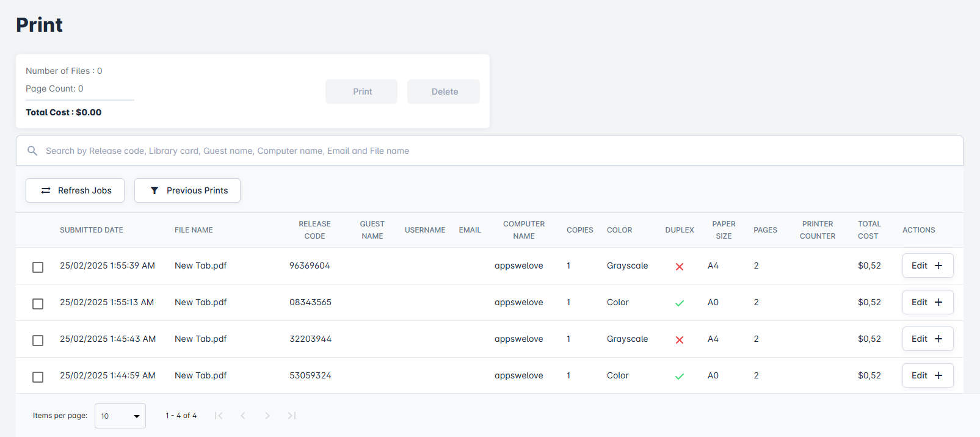Click the Delete button

[444, 92]
